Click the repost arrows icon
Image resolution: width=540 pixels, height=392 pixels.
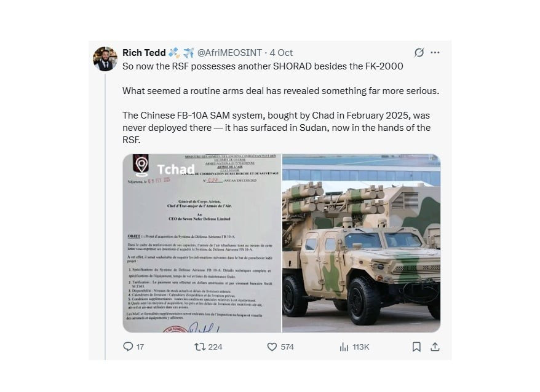[199, 347]
